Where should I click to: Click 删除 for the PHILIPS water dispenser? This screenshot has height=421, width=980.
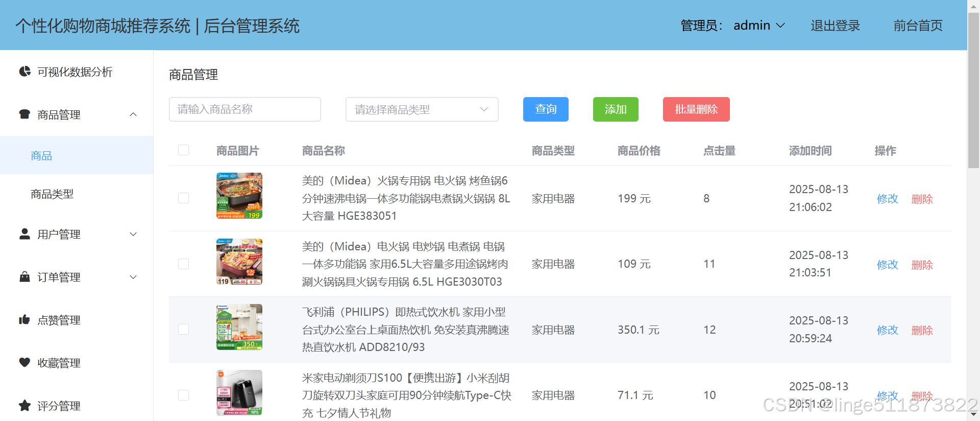pyautogui.click(x=922, y=330)
